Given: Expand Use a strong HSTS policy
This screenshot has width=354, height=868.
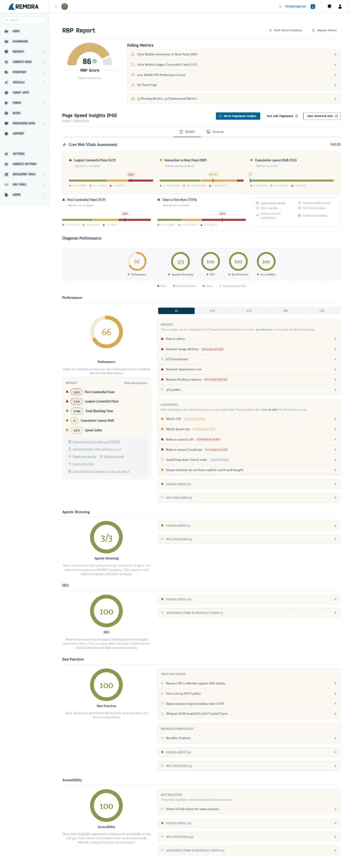Looking at the screenshot, I should [249, 694].
